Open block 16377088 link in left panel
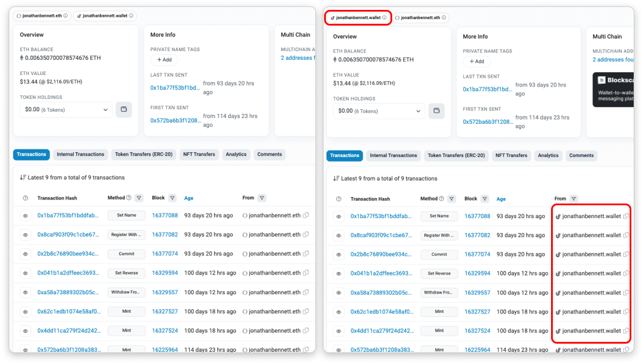This screenshot has width=643, height=364. [165, 216]
